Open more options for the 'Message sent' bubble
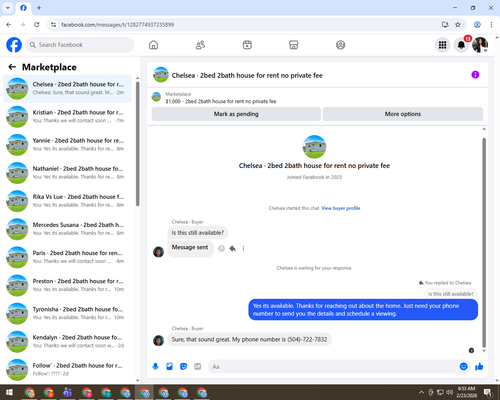Screen dimensions: 500x400 click(243, 248)
